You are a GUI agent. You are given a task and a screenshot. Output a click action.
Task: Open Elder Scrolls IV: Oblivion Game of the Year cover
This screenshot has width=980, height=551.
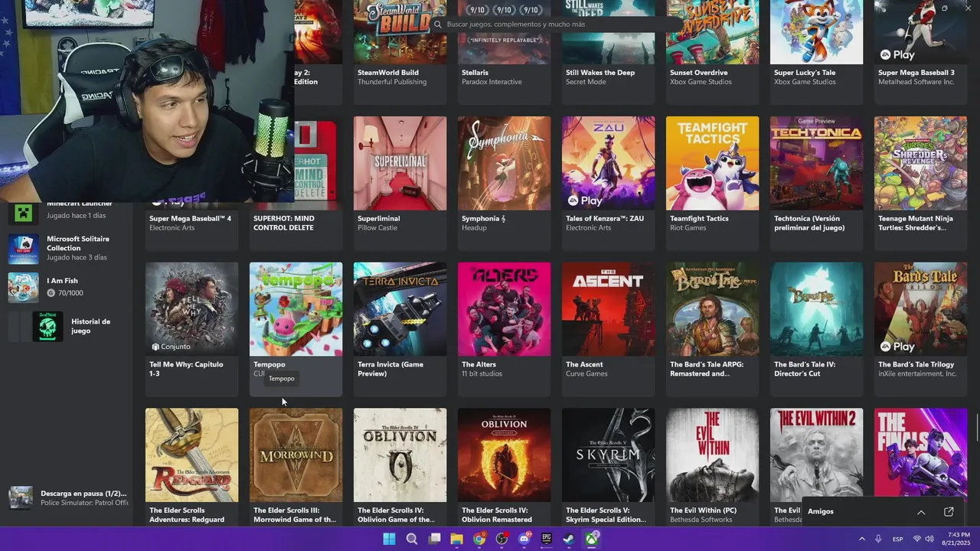(400, 455)
